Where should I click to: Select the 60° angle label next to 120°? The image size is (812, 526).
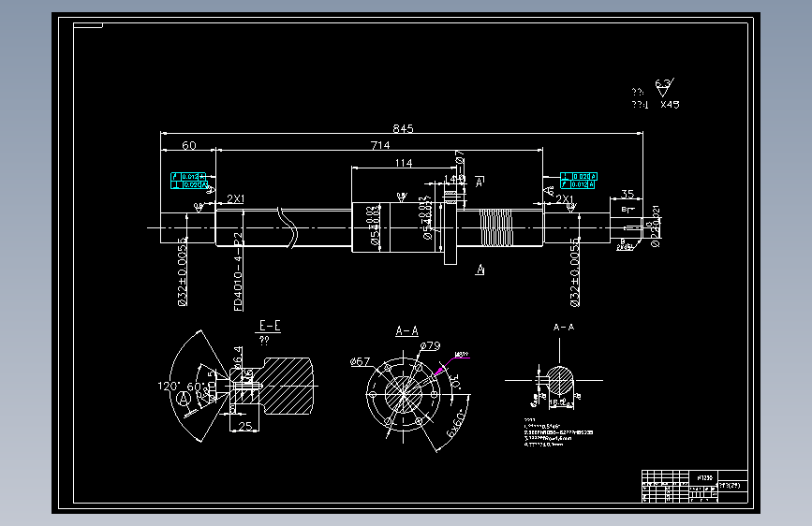(x=196, y=387)
